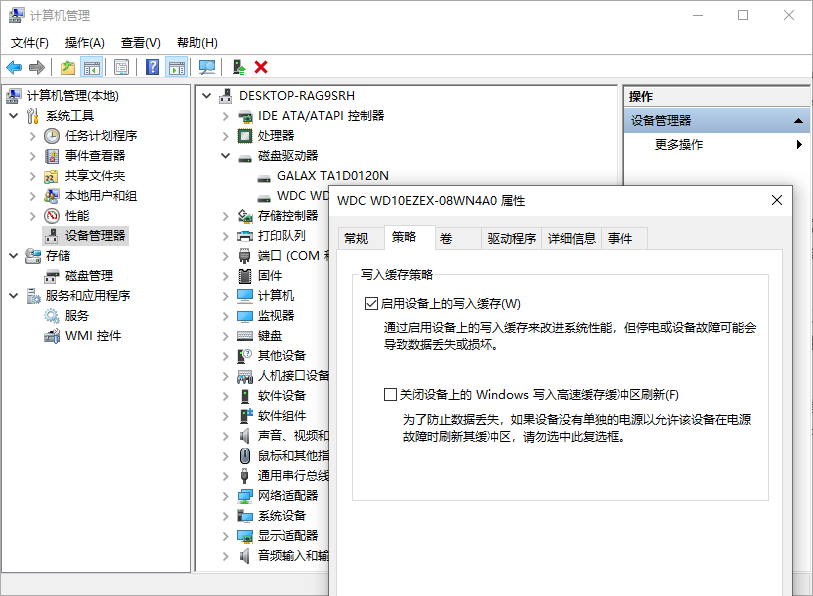Screen dimensions: 813x596
Task: Select 本地用户和组 in the left tree
Action: point(101,196)
